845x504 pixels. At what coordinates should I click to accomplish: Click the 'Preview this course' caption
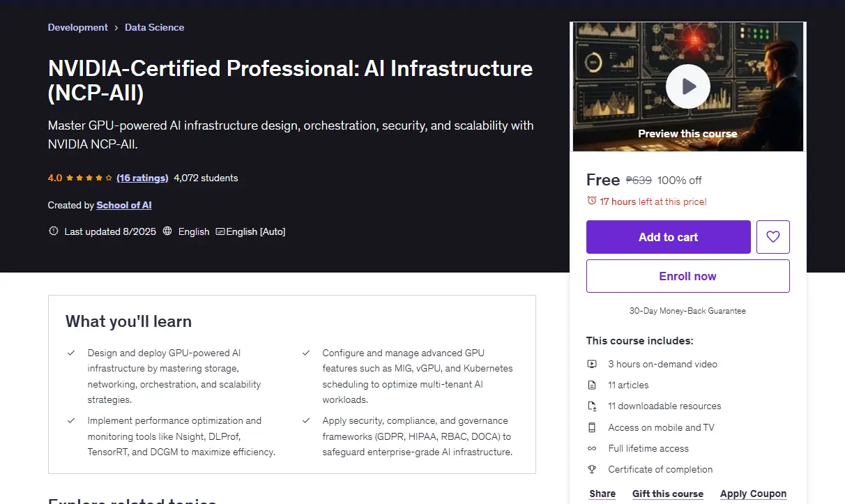[687, 134]
